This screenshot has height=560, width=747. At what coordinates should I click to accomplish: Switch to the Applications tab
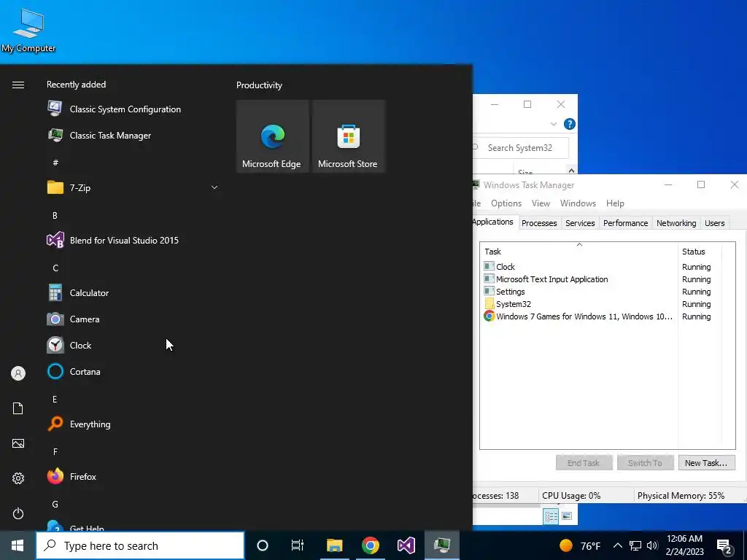pos(493,222)
